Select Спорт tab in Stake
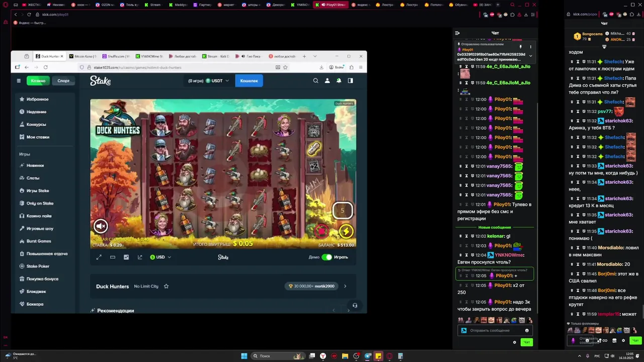644x362 pixels. click(63, 80)
